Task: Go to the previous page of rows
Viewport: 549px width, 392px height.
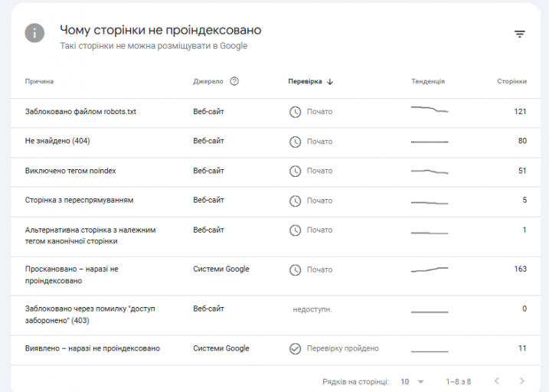Action: click(496, 381)
